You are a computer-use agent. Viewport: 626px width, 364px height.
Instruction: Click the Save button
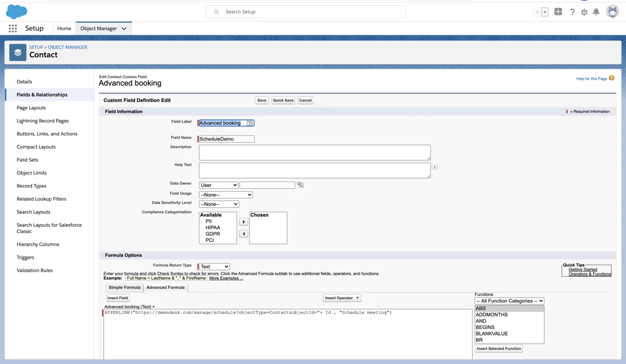[262, 100]
